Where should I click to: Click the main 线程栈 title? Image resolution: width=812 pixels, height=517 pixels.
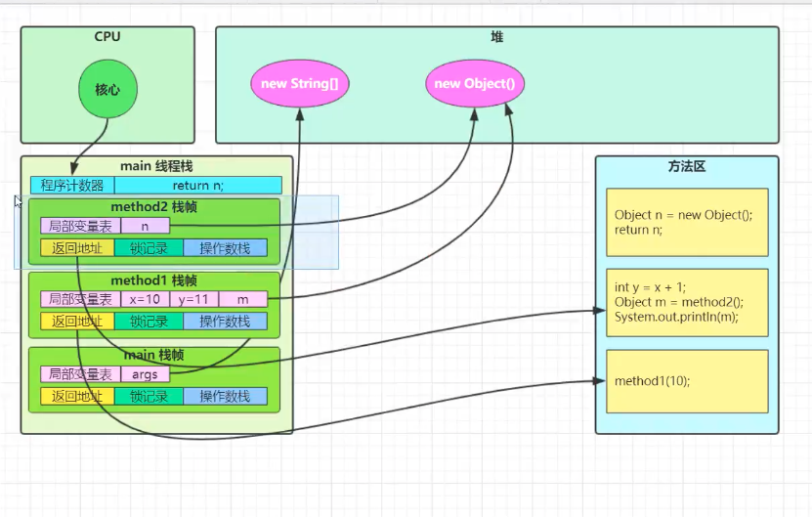pos(156,166)
